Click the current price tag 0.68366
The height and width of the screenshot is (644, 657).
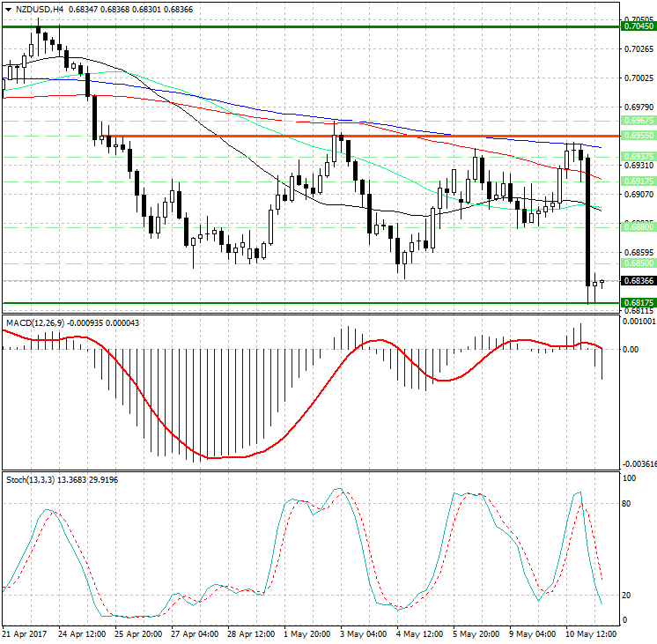point(638,281)
